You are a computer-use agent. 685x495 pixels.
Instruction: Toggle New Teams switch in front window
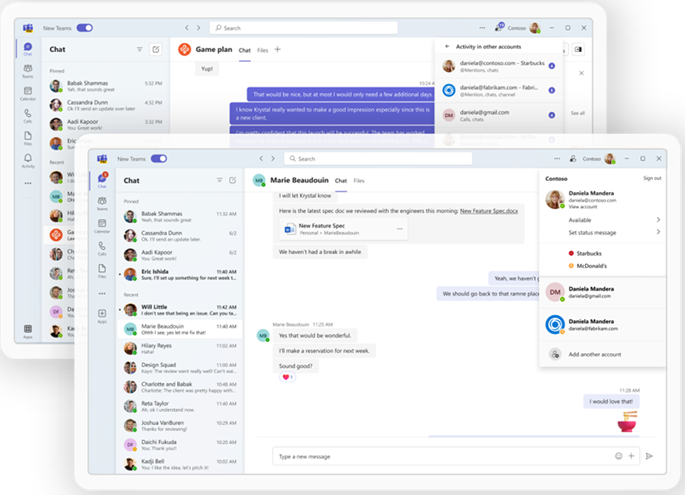pos(159,159)
